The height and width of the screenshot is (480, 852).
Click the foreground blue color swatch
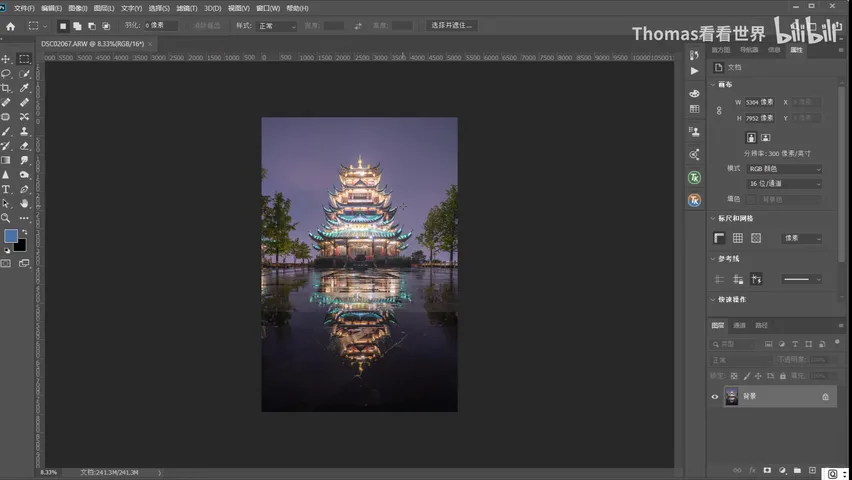[x=10, y=236]
